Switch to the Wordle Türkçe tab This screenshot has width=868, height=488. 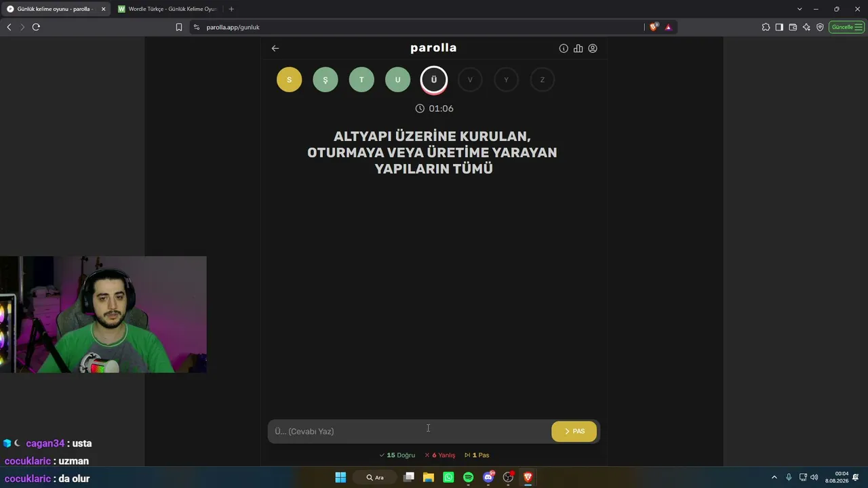167,9
